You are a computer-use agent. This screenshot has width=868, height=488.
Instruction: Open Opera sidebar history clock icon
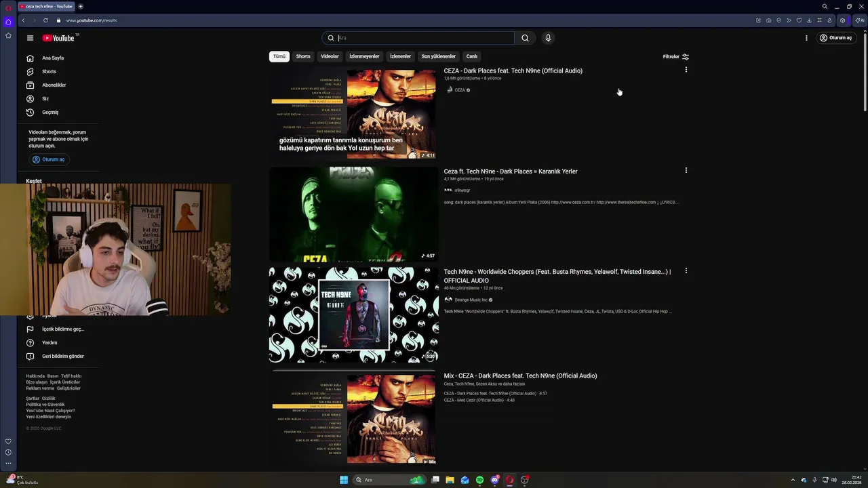click(8, 452)
